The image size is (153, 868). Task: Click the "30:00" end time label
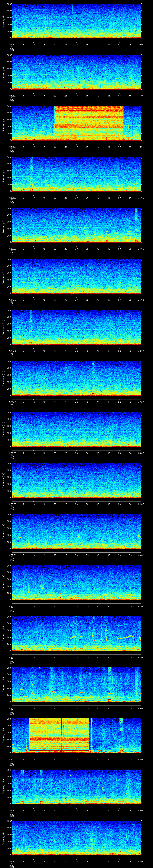(141, 44)
